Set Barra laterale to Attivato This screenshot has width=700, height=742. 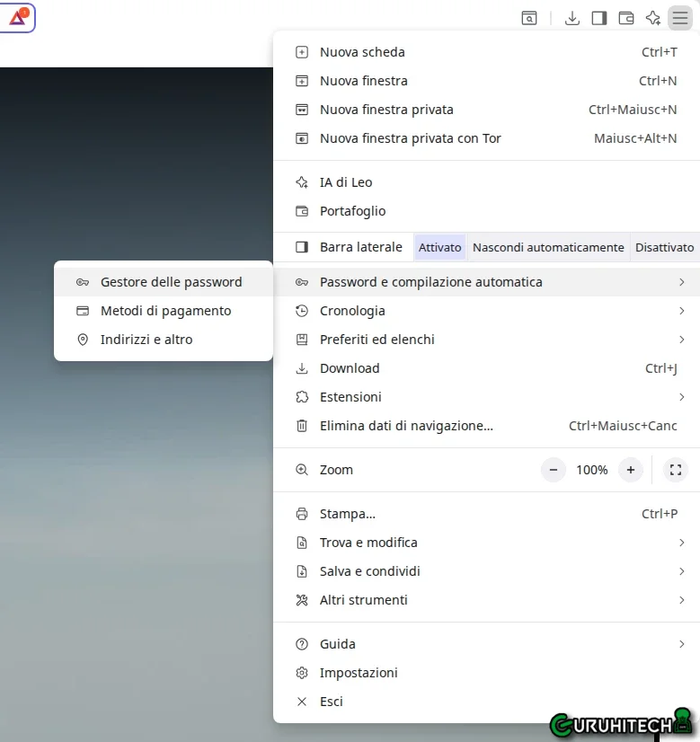pyautogui.click(x=440, y=247)
